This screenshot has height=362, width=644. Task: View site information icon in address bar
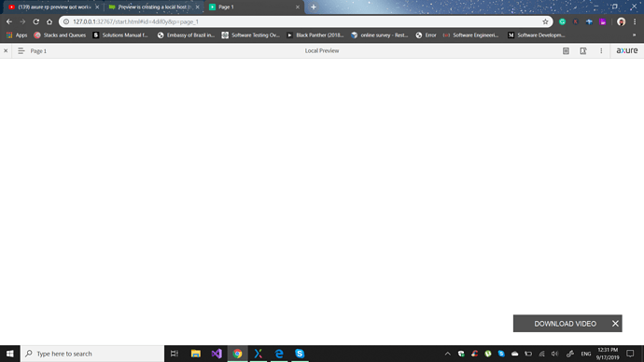click(x=66, y=21)
